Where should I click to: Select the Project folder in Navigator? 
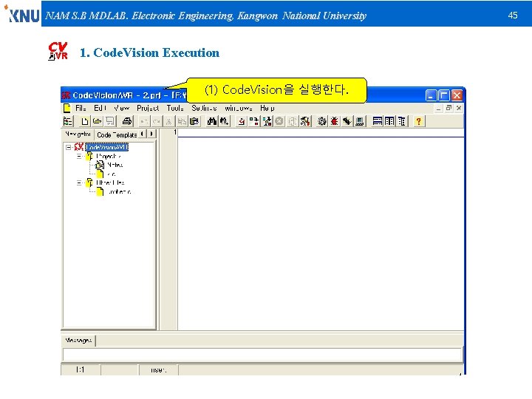[x=108, y=156]
